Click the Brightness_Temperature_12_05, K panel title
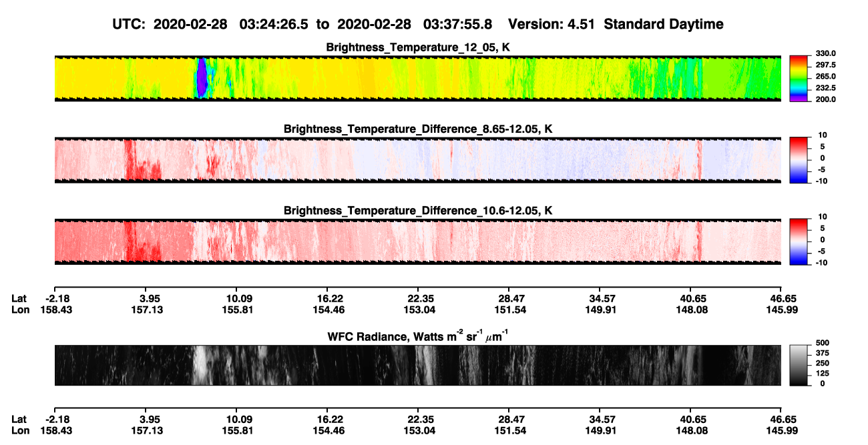The image size is (868, 445). click(x=418, y=47)
